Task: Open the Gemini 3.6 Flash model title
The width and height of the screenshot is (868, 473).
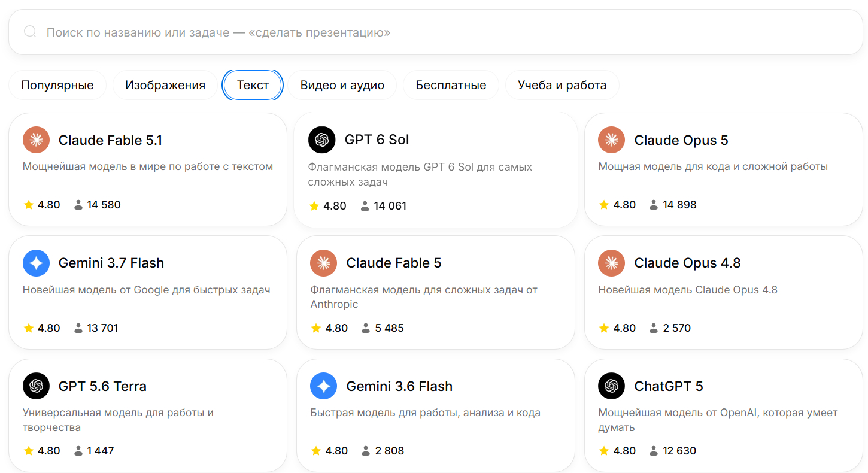Action: coord(399,386)
